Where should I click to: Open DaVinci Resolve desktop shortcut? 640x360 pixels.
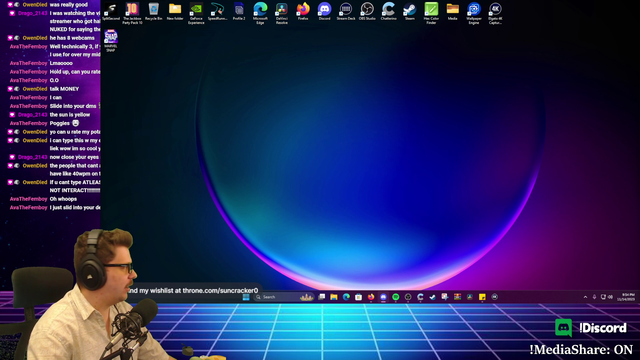click(x=282, y=13)
